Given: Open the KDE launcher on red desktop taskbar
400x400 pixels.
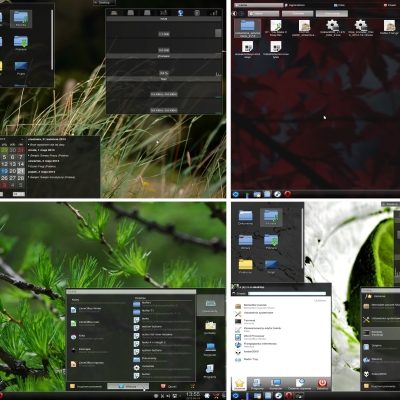Looking at the screenshot, I should point(236,194).
